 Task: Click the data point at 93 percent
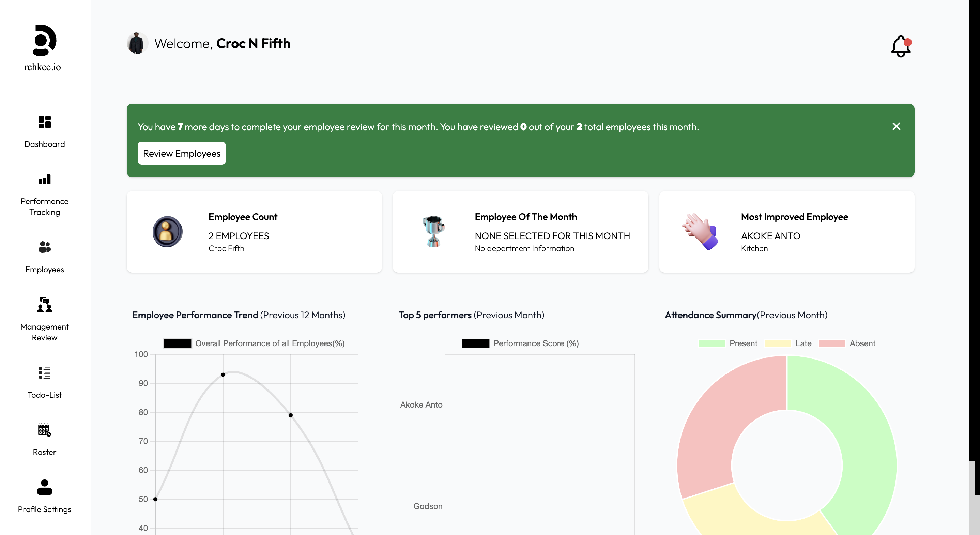click(223, 374)
